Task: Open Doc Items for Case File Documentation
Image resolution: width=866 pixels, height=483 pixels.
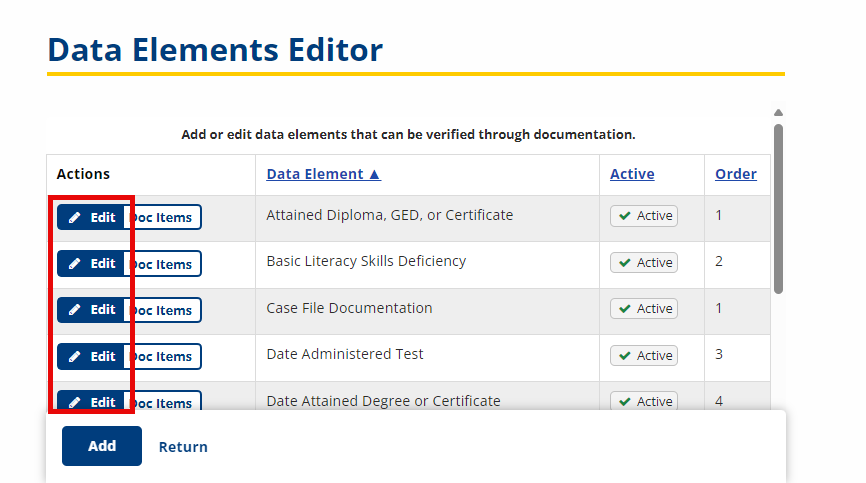Action: point(162,310)
